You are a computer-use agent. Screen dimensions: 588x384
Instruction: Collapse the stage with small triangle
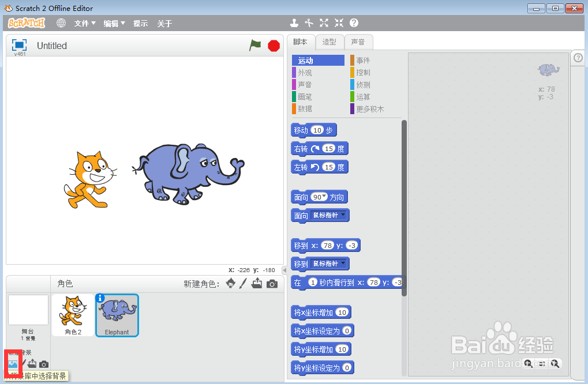pos(284,270)
